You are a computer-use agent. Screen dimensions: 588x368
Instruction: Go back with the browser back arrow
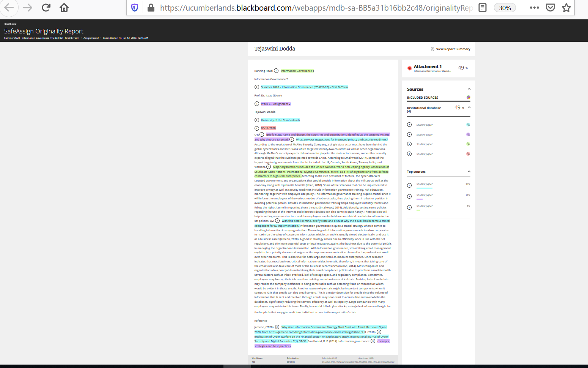click(x=9, y=8)
